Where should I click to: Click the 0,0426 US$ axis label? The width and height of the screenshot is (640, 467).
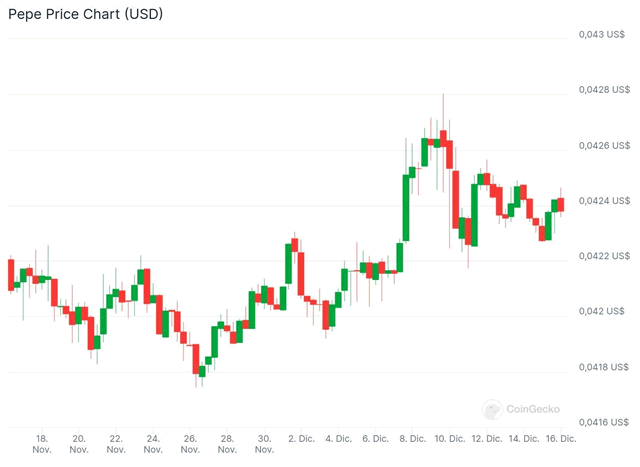click(607, 146)
